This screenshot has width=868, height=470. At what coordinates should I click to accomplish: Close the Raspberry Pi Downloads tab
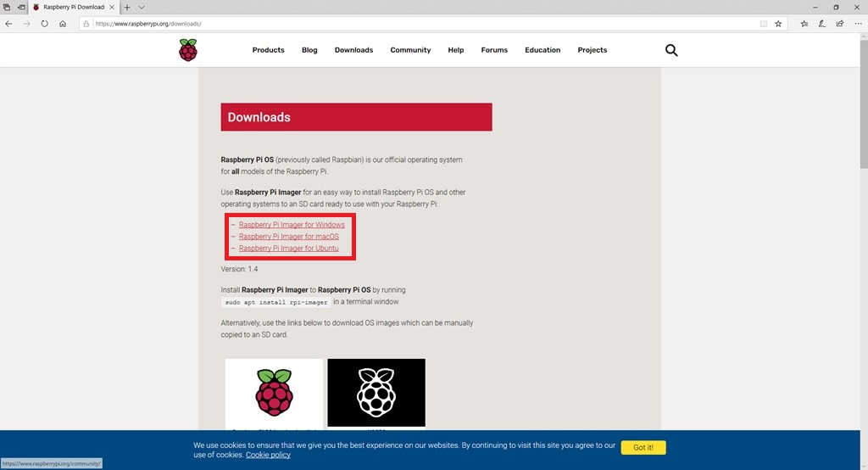[x=112, y=7]
